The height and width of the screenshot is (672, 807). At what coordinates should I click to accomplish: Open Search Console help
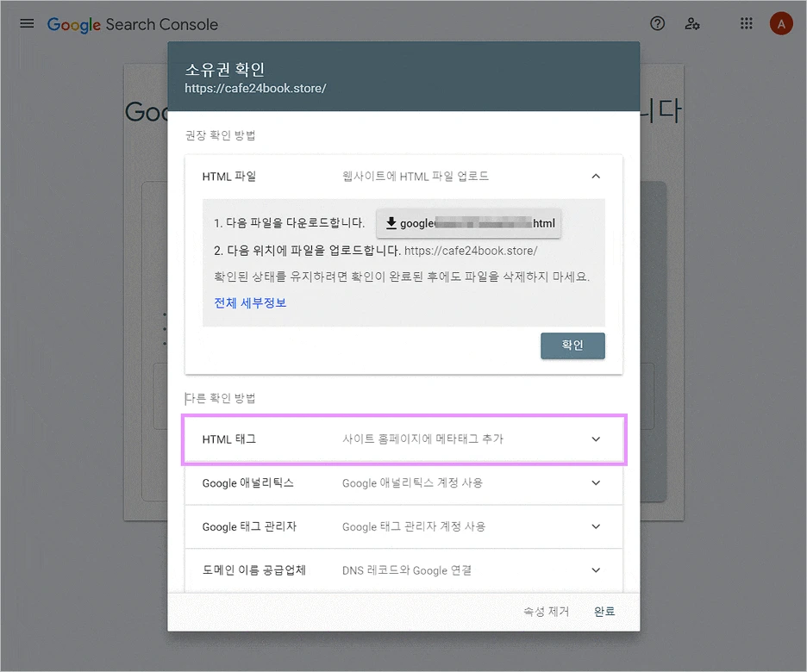(657, 23)
